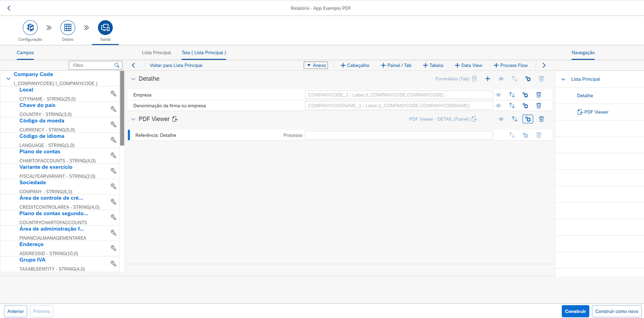The width and height of the screenshot is (644, 318).
Task: Click the Processo input field
Action: click(399, 135)
